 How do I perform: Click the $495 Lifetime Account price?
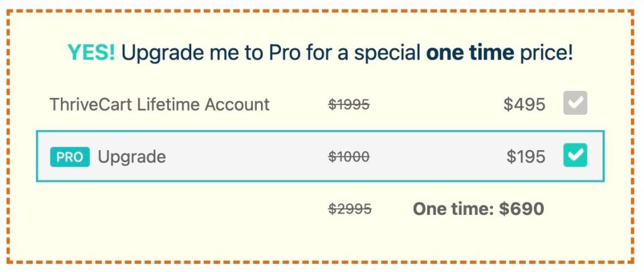524,104
